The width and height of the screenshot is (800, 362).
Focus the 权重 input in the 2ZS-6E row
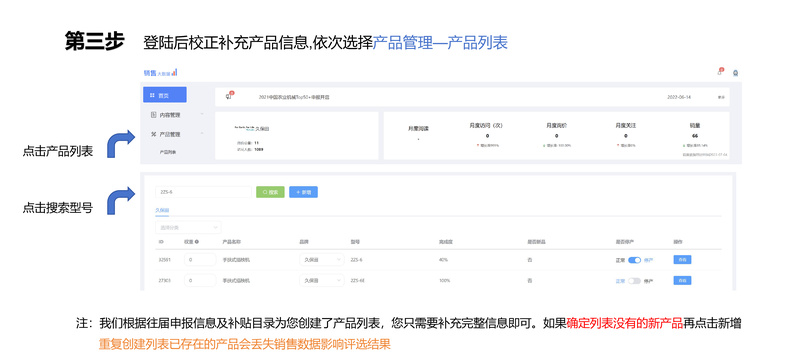(x=200, y=280)
